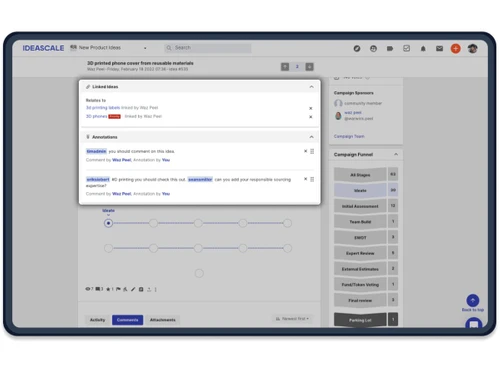Collapse the Annotations section
The height and width of the screenshot is (375, 500).
click(311, 137)
